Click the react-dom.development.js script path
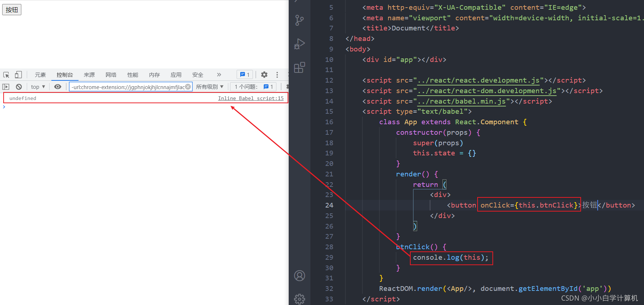644x305 pixels. tap(487, 91)
